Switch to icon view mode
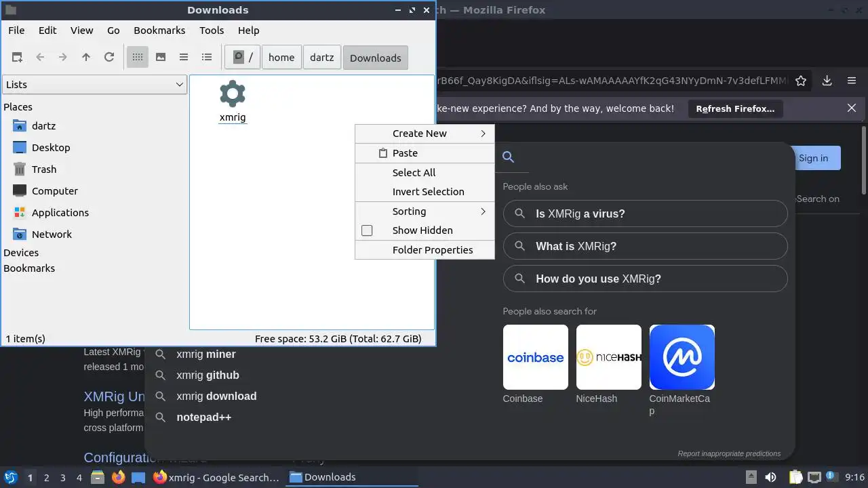Image resolution: width=868 pixels, height=488 pixels. point(138,58)
